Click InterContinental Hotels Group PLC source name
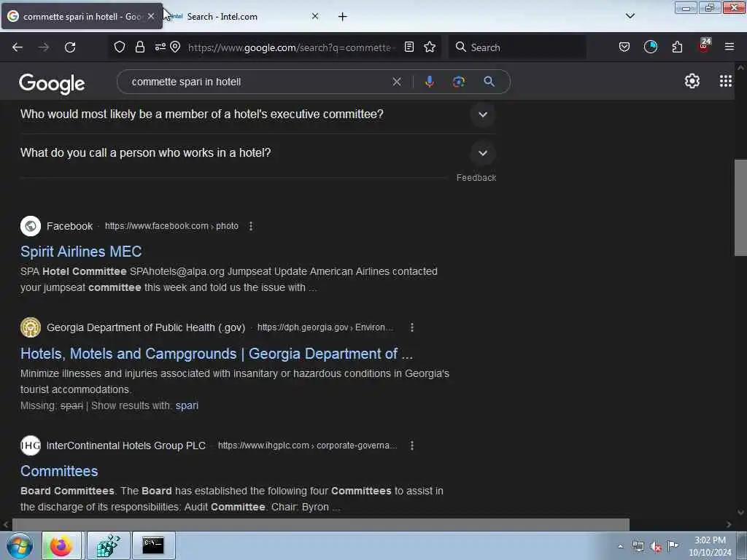747x560 pixels. [125, 446]
